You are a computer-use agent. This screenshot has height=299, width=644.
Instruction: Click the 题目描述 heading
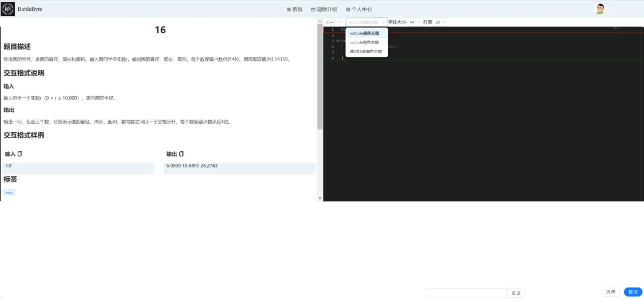click(17, 47)
